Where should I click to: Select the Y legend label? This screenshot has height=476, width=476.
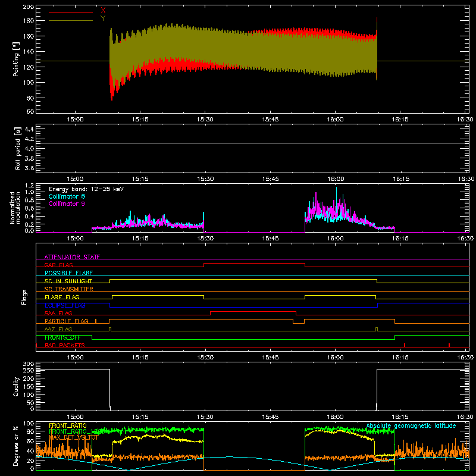tap(103, 18)
